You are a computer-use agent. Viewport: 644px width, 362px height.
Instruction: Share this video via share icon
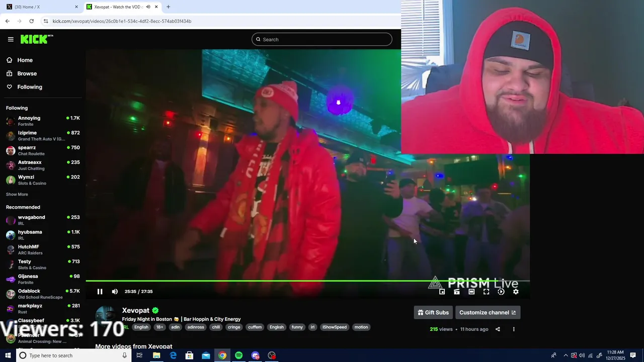pyautogui.click(x=498, y=329)
